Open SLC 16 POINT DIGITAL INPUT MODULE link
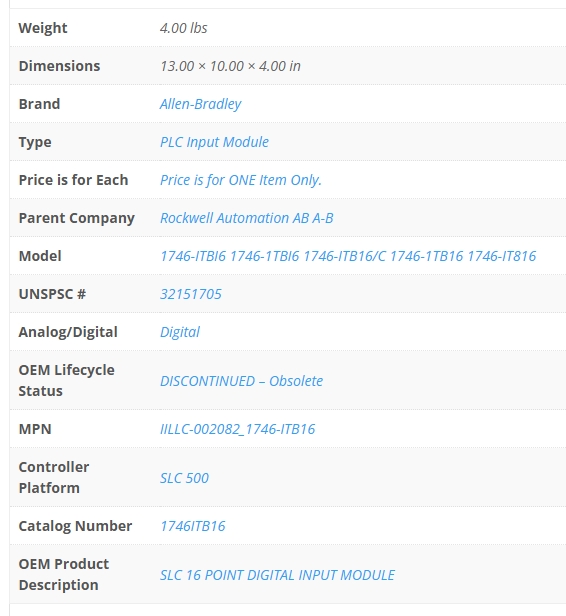This screenshot has width=566, height=616. 277,575
